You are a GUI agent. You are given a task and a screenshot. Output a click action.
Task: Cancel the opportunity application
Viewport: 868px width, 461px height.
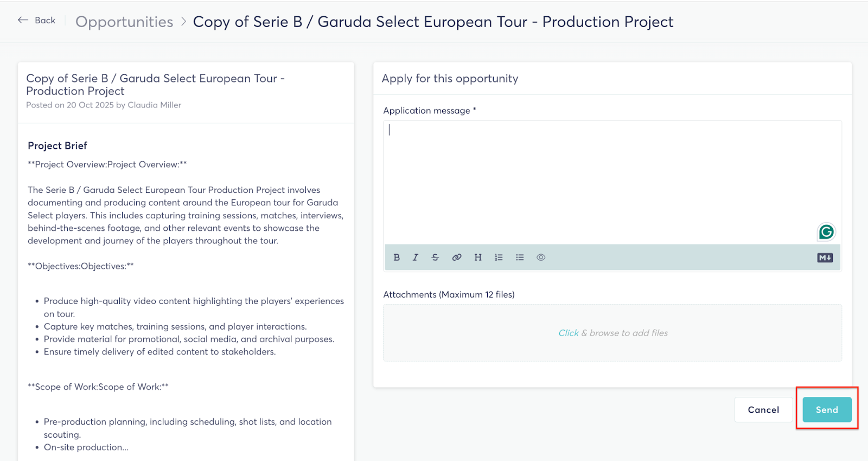click(x=763, y=410)
